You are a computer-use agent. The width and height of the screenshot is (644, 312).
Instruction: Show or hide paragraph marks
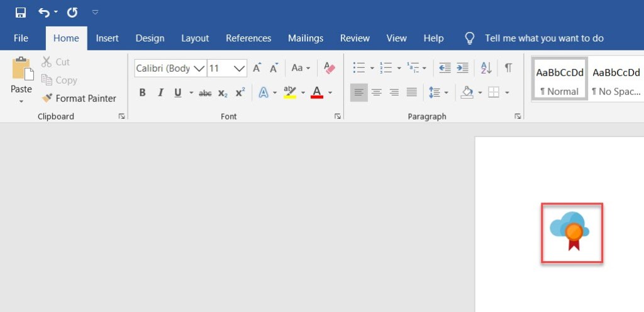pos(508,68)
